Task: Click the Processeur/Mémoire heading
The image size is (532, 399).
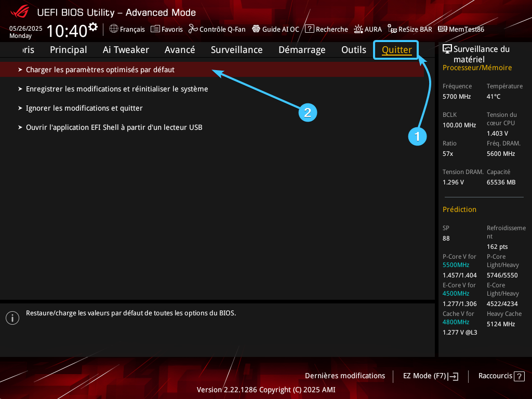Action: click(x=477, y=68)
